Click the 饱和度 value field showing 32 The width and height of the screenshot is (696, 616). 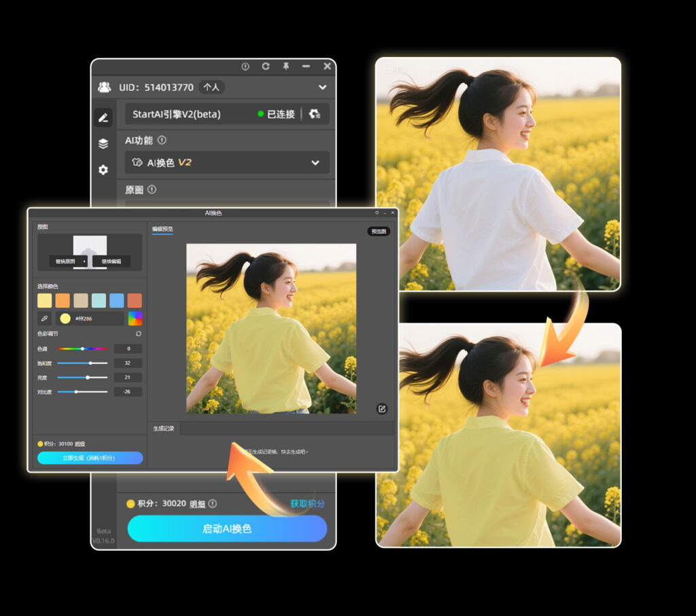point(128,363)
